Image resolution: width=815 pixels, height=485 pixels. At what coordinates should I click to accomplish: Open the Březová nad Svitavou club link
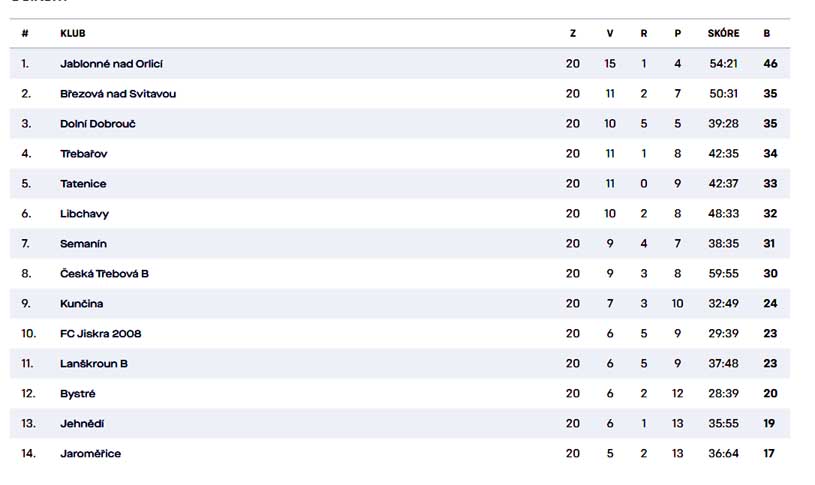pos(118,94)
